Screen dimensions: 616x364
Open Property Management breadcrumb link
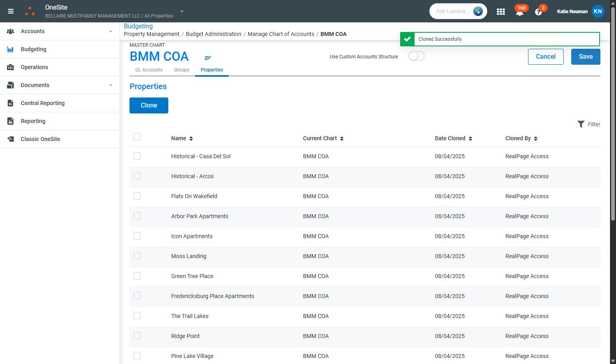tap(152, 34)
